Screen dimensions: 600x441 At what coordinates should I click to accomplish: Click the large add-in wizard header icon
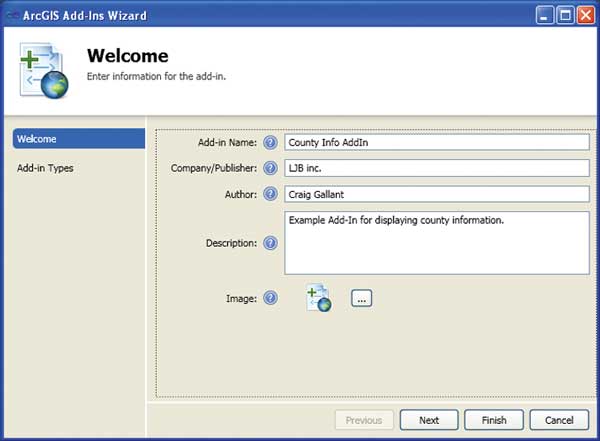click(44, 70)
